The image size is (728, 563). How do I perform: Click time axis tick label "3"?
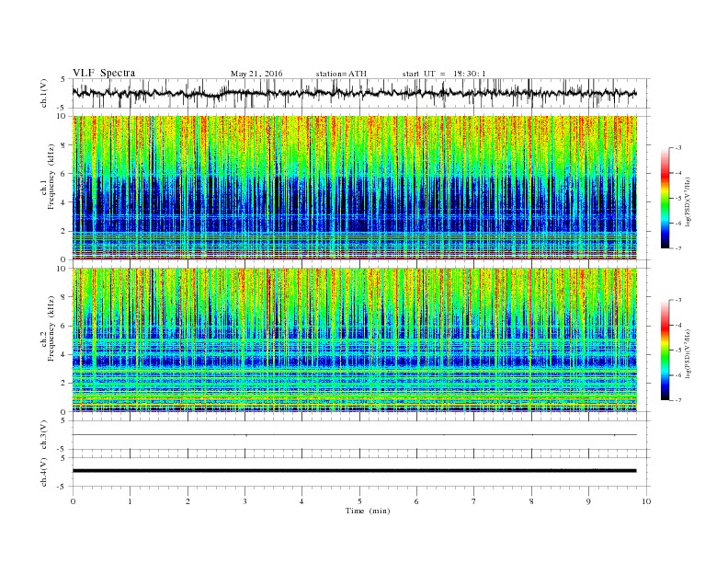click(245, 501)
